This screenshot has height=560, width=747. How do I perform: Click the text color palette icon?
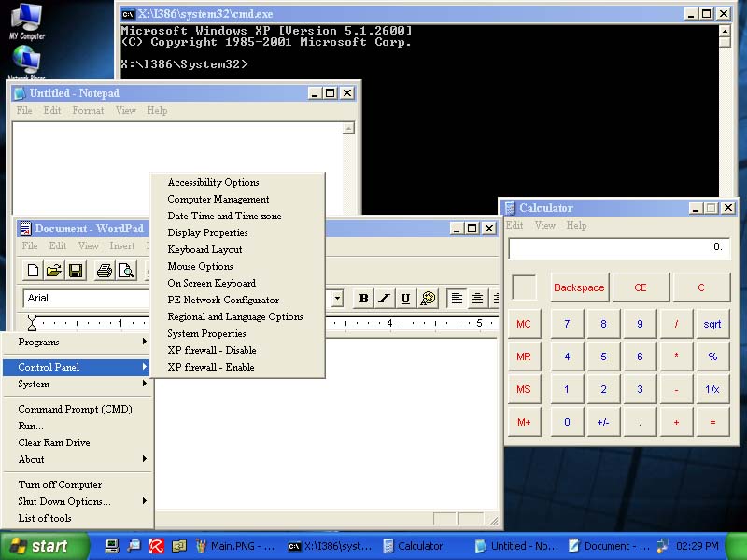428,299
